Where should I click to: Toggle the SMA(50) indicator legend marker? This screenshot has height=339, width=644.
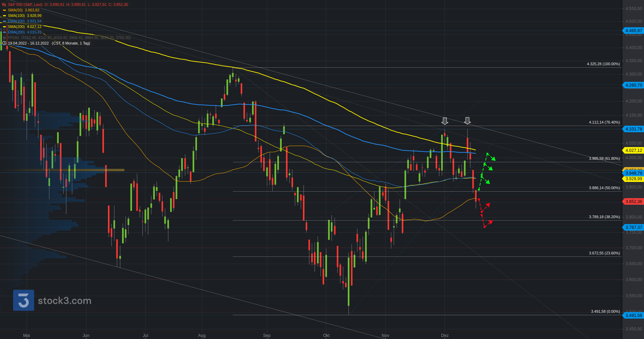click(4, 10)
